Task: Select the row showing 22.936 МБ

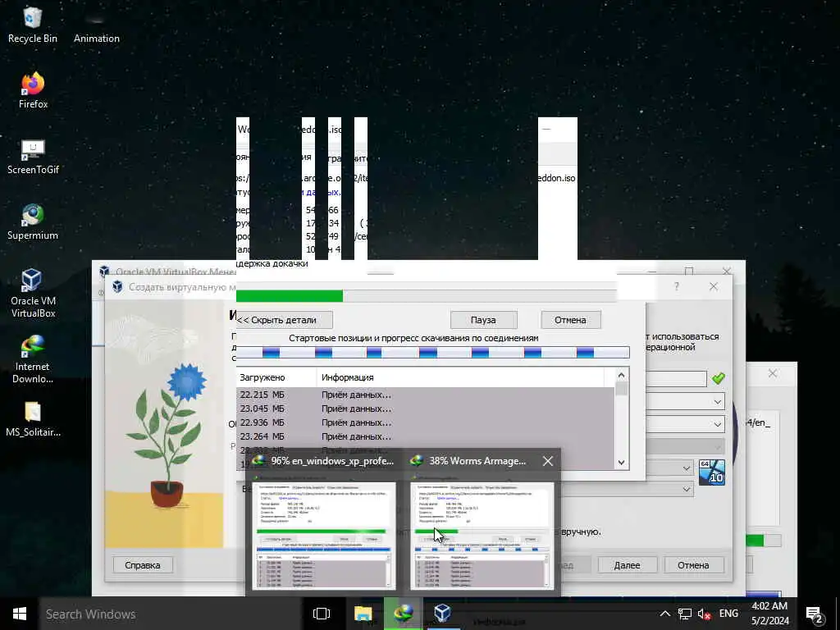Action: (x=426, y=422)
